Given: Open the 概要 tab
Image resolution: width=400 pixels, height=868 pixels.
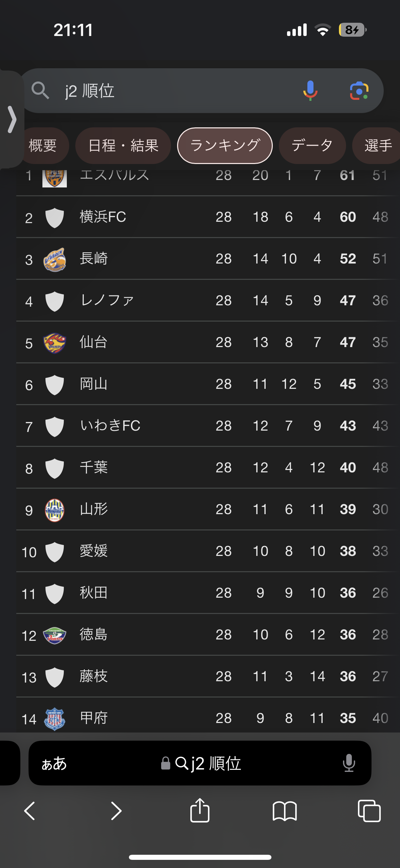Looking at the screenshot, I should point(43,146).
